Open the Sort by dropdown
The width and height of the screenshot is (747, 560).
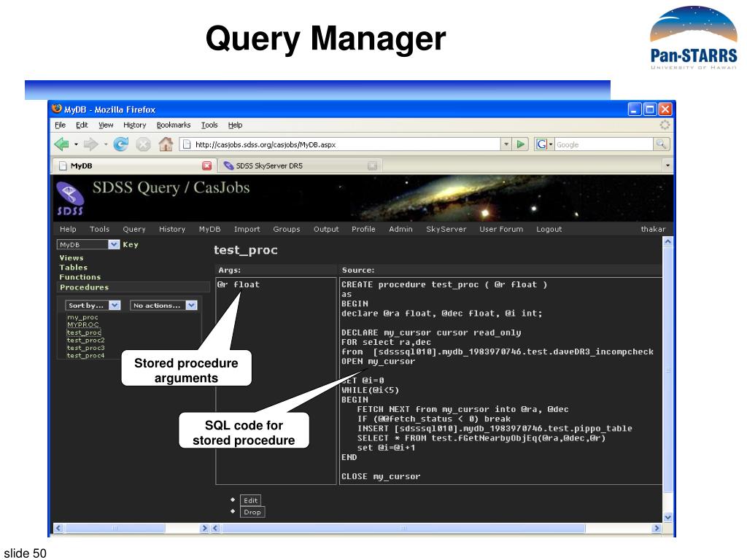[x=94, y=306]
